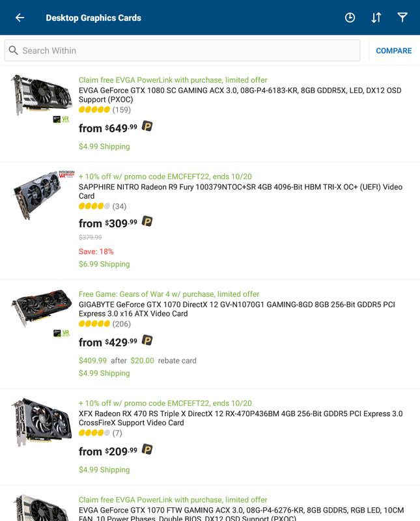Click Premier badge beside $649.99 price

(x=147, y=126)
